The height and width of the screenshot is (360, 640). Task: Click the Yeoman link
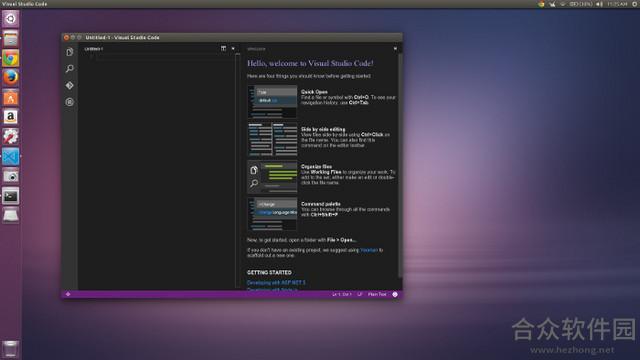pyautogui.click(x=369, y=250)
